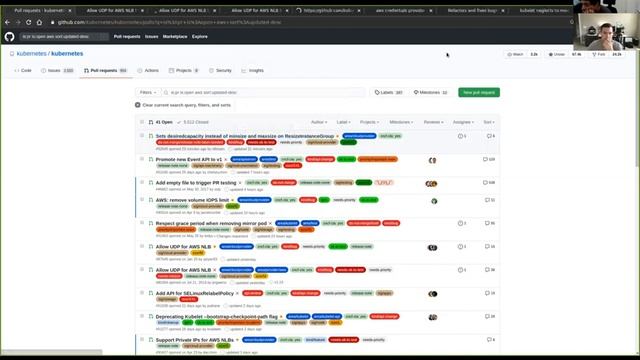Viewport: 640px width, 360px height.
Task: Click avatar on Deprecating Kubelet bootstrap-checkpoint row
Action: (433, 317)
